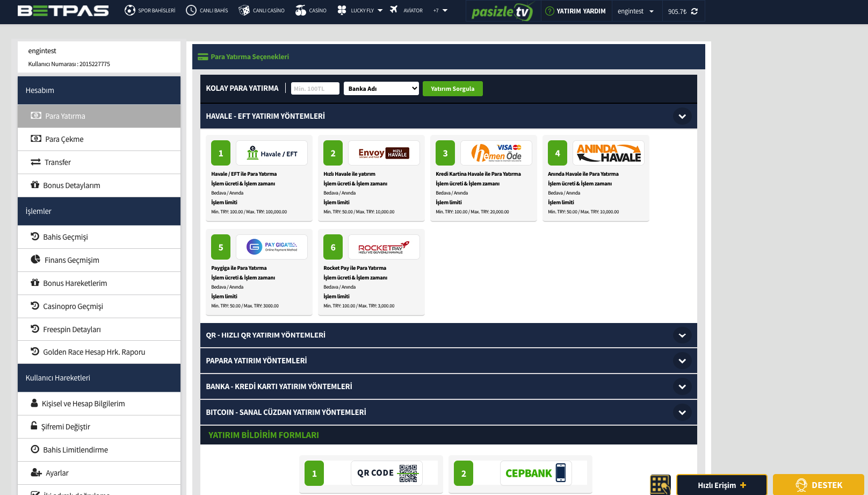
Task: Expand the Lucky Fly dropdown
Action: [x=360, y=10]
